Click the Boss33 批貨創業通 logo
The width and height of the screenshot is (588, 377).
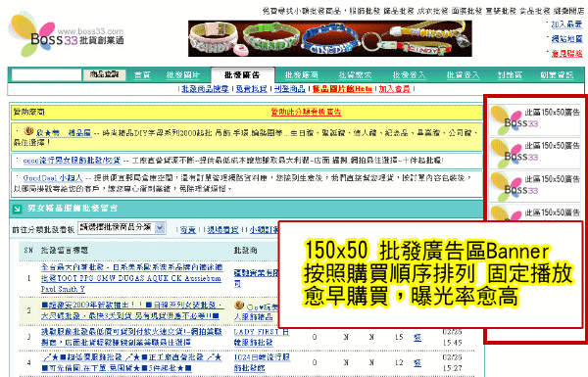(x=66, y=35)
